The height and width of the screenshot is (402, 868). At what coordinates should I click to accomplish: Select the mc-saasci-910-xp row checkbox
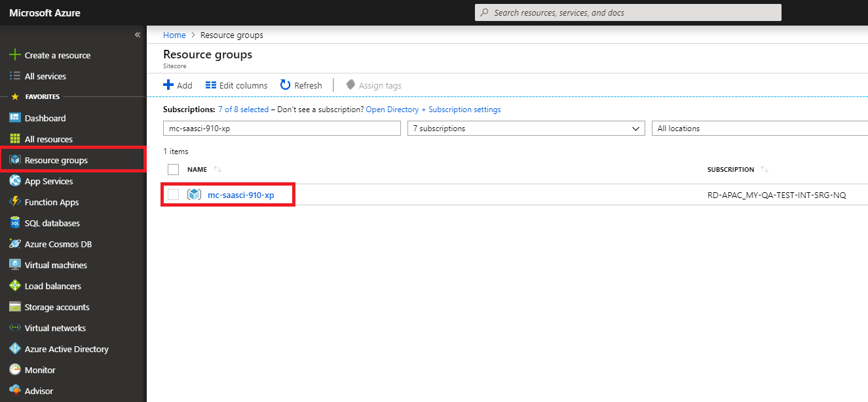(x=173, y=194)
